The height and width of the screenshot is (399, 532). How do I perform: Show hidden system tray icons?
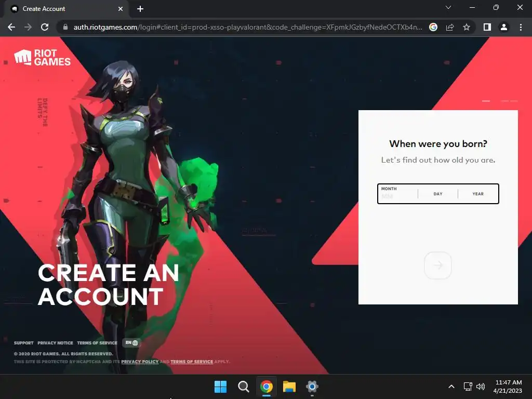tap(451, 387)
